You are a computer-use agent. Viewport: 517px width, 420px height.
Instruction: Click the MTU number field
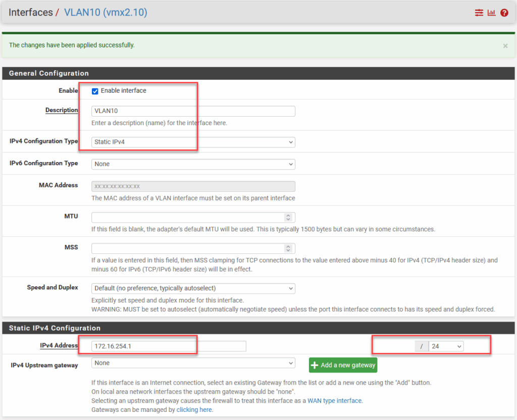[188, 217]
